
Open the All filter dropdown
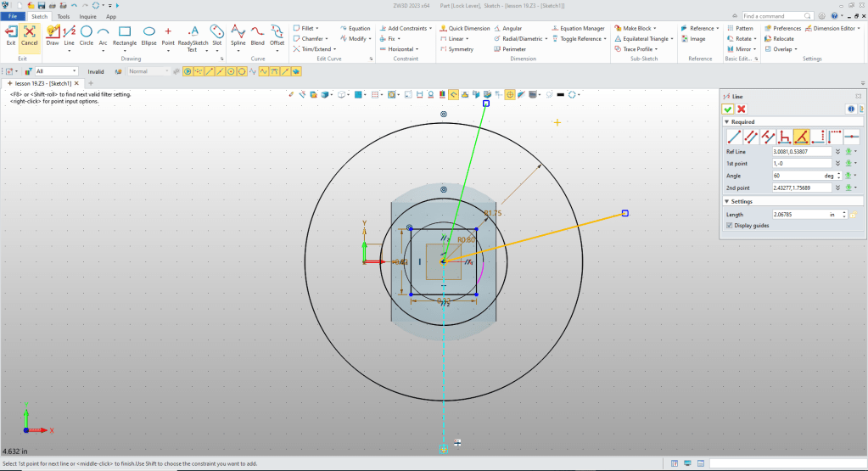pyautogui.click(x=75, y=71)
